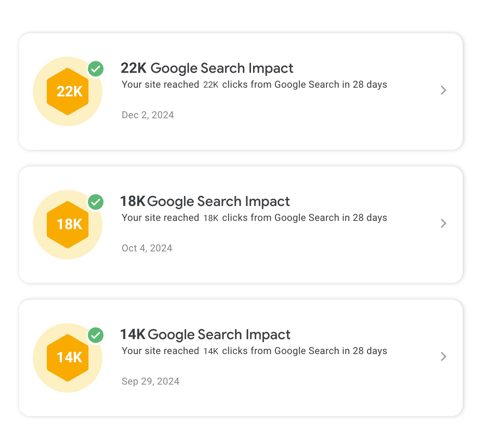Click the 14K orange hexagon badge

point(68,358)
